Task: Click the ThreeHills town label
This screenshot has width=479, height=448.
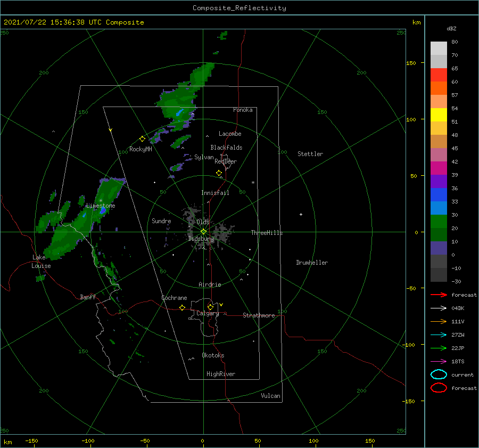Action: click(x=267, y=233)
